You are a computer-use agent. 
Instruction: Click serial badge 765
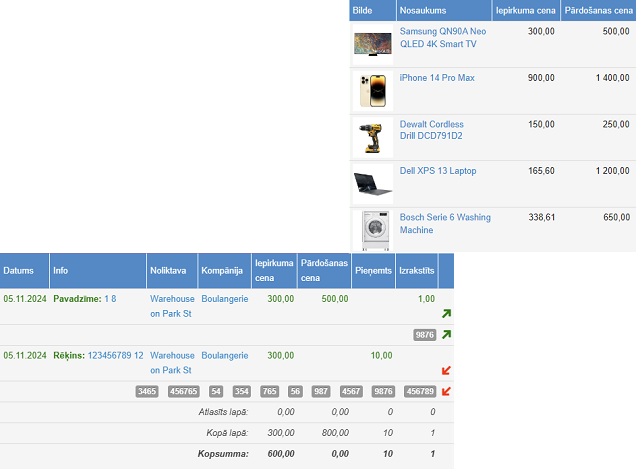269,392
